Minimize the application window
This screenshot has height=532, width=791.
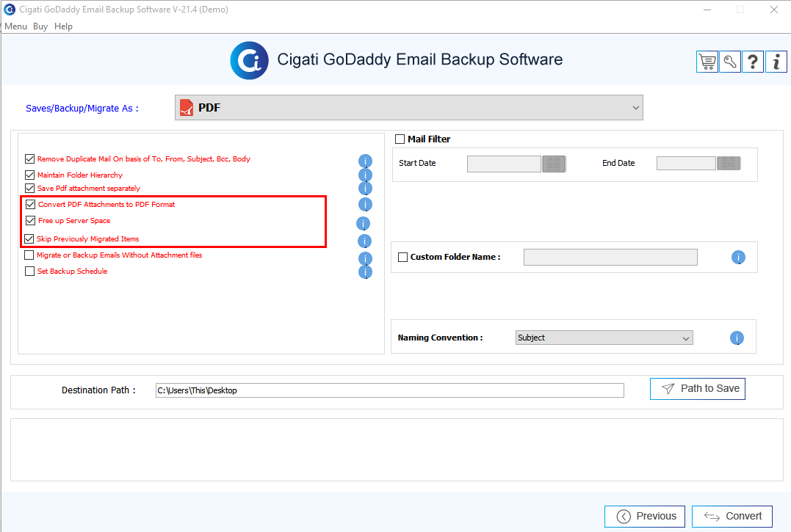pos(707,10)
